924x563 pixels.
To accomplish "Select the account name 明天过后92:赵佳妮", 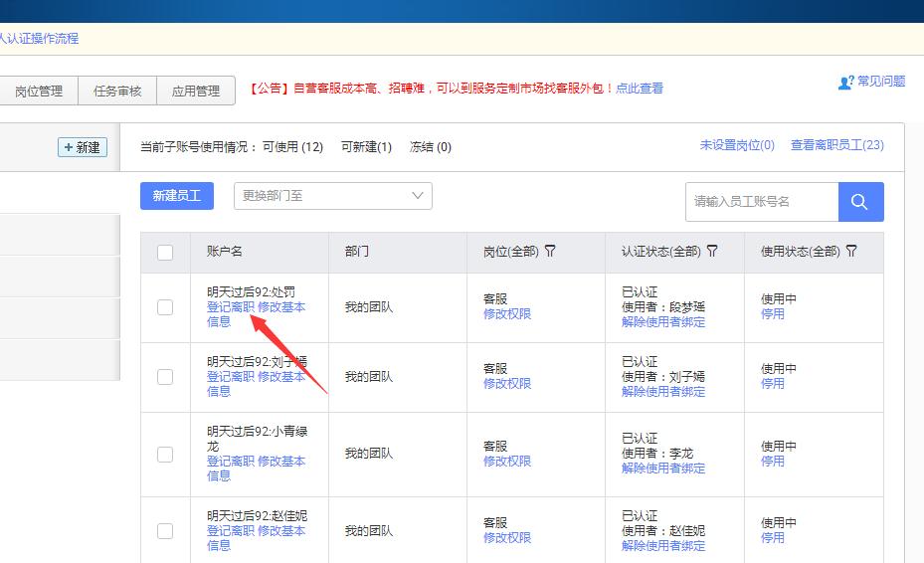I will [257, 516].
